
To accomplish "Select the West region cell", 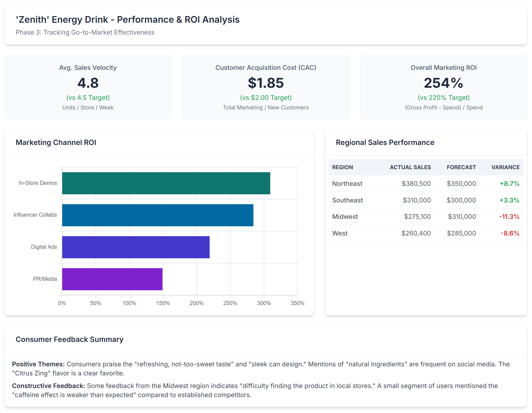I will [340, 233].
